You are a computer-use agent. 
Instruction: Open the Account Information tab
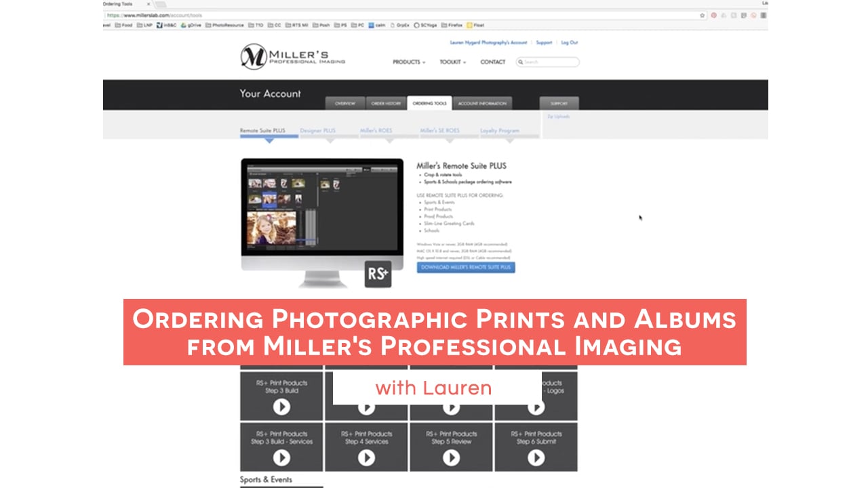coord(482,103)
